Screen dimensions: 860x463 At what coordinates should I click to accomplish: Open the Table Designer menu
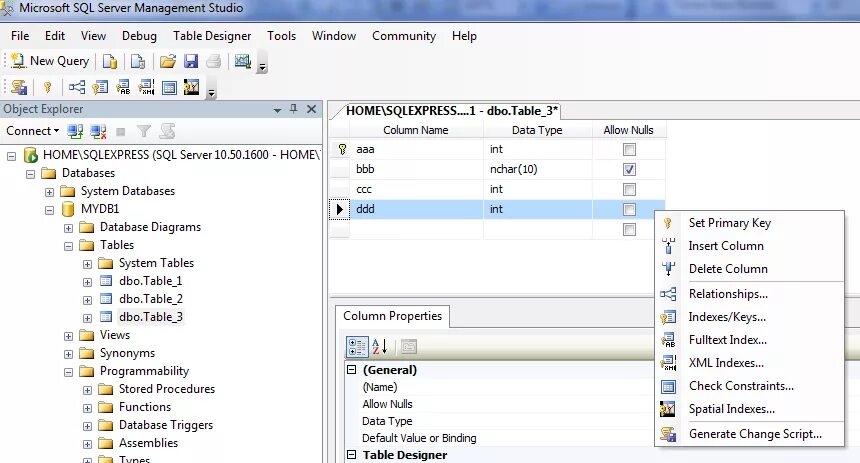[x=212, y=36]
